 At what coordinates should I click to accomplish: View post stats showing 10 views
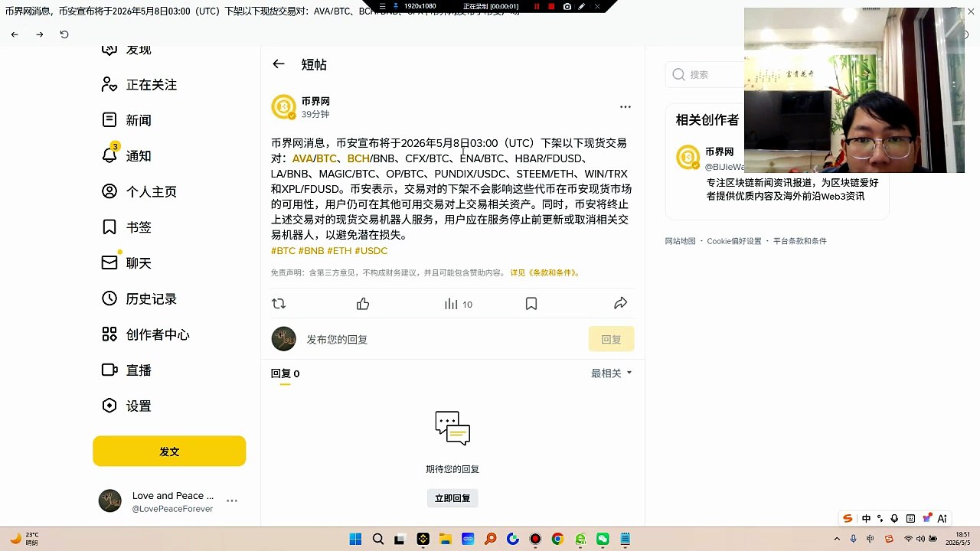[x=459, y=304]
